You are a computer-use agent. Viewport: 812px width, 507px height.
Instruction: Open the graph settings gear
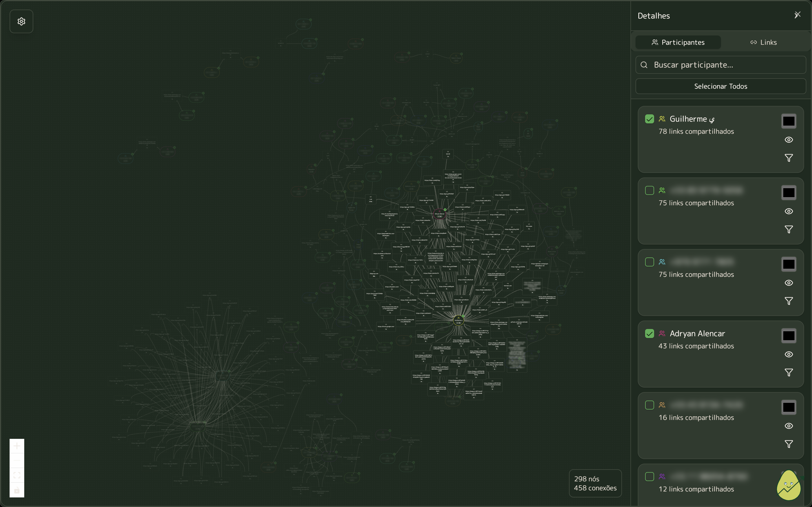coord(21,21)
